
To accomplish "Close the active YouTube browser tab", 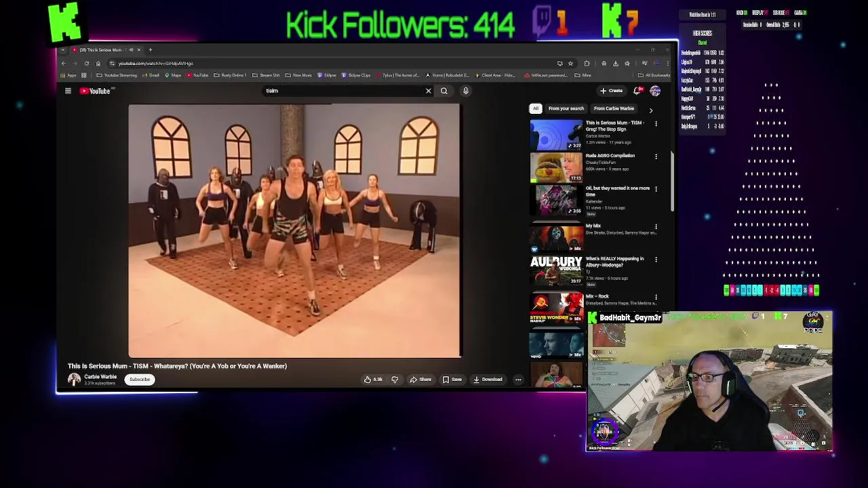I will pos(138,49).
